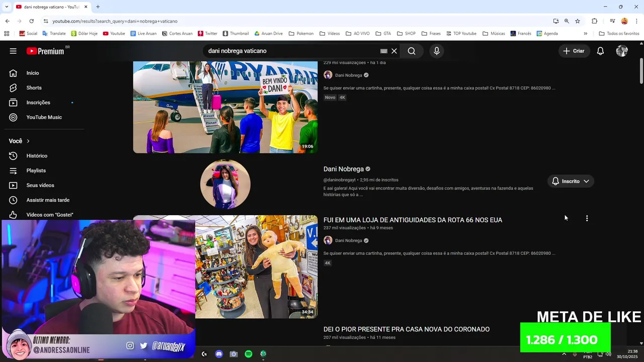644x362 pixels.
Task: Open the Dani Nobrega channel name link
Action: (344, 169)
